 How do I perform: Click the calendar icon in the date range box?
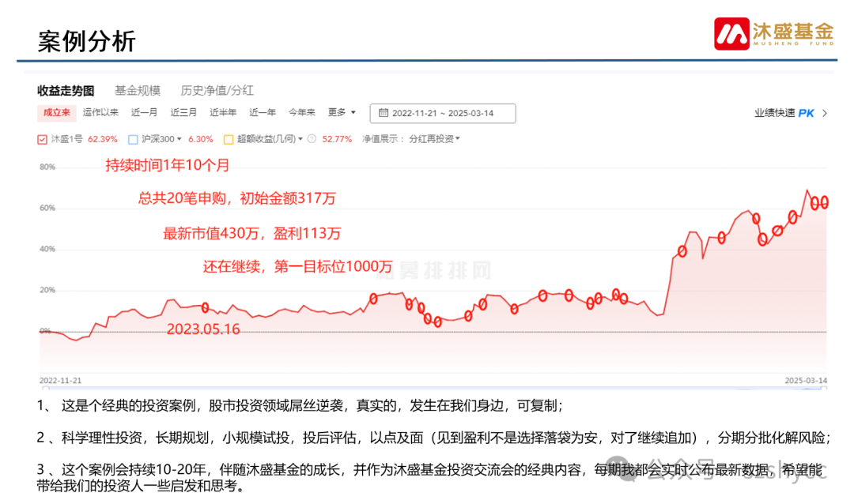(384, 113)
